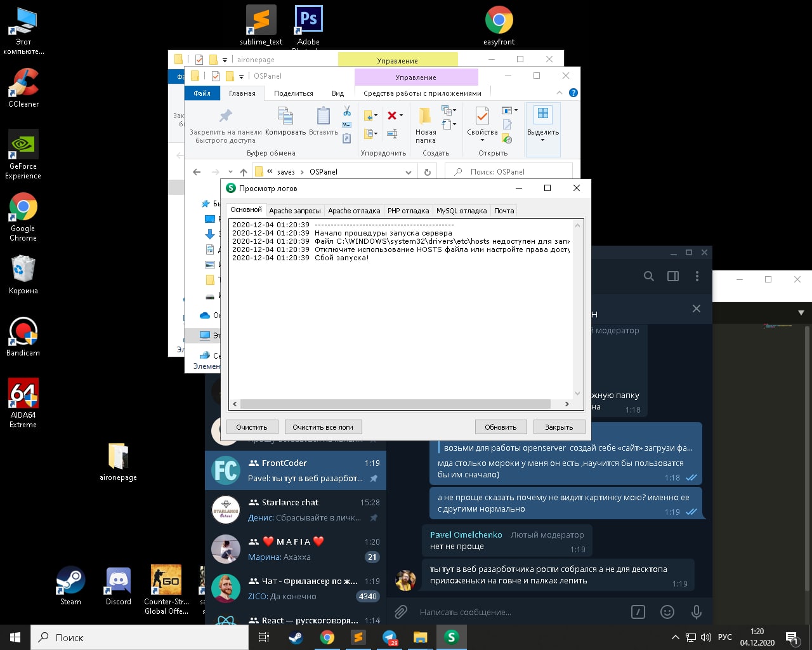Open FrontCoder chat in Telegram
The image size is (812, 650).
point(296,470)
